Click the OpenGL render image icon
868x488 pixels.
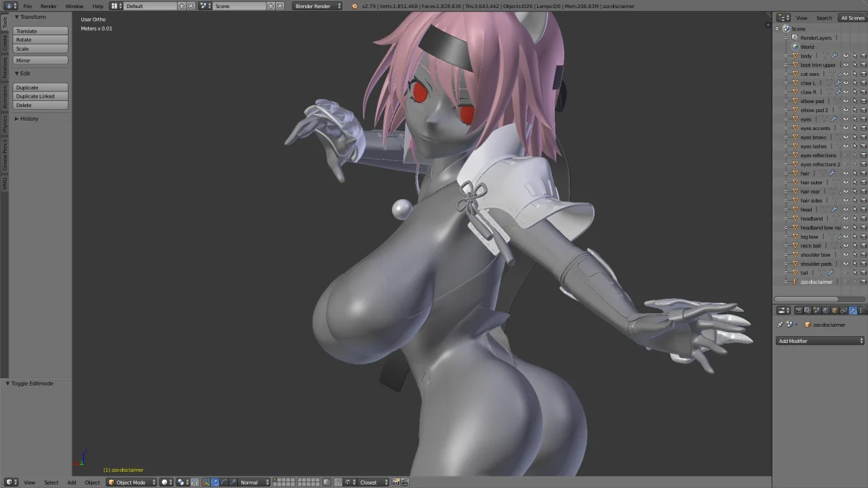[396, 483]
